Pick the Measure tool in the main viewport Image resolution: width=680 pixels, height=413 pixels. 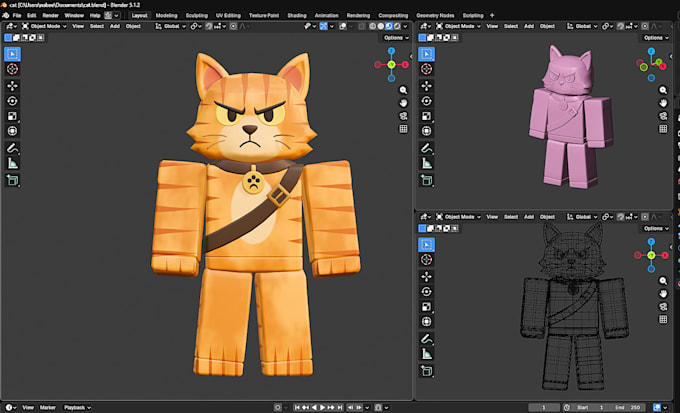12,164
